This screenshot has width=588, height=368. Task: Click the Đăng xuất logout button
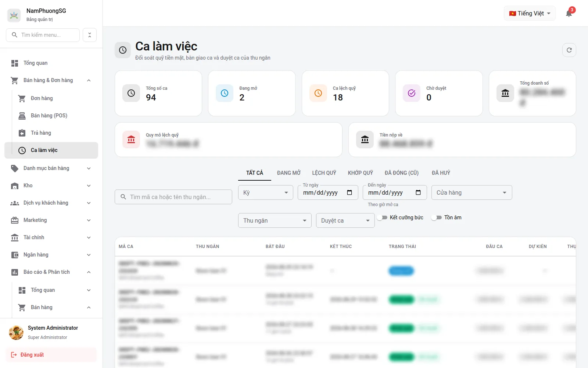pyautogui.click(x=51, y=355)
